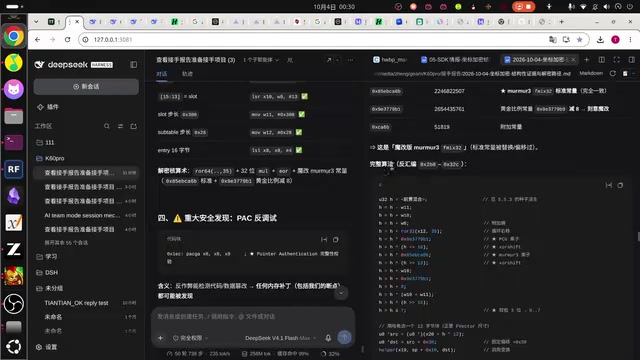Open new Chrome tab with plus
This screenshot has width=640, height=360.
[x=562, y=22]
